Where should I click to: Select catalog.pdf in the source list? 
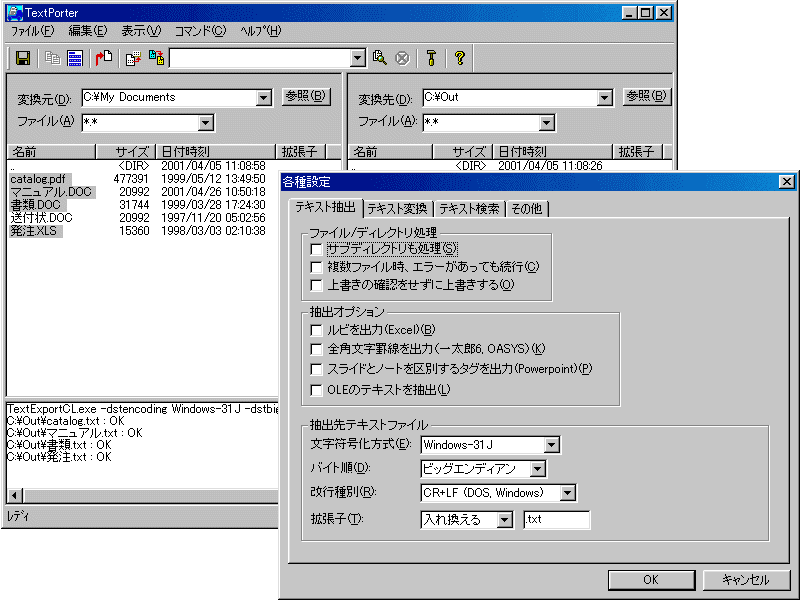(38, 179)
